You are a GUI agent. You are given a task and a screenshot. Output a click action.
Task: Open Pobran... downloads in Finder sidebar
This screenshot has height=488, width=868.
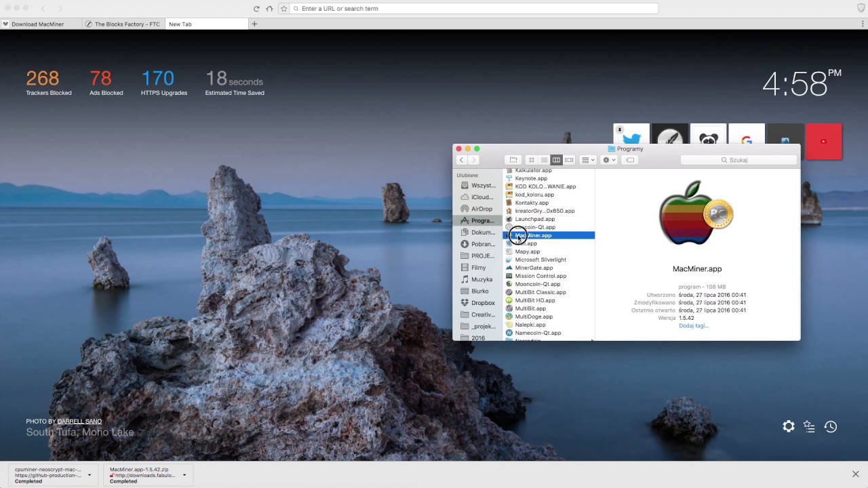pyautogui.click(x=478, y=244)
